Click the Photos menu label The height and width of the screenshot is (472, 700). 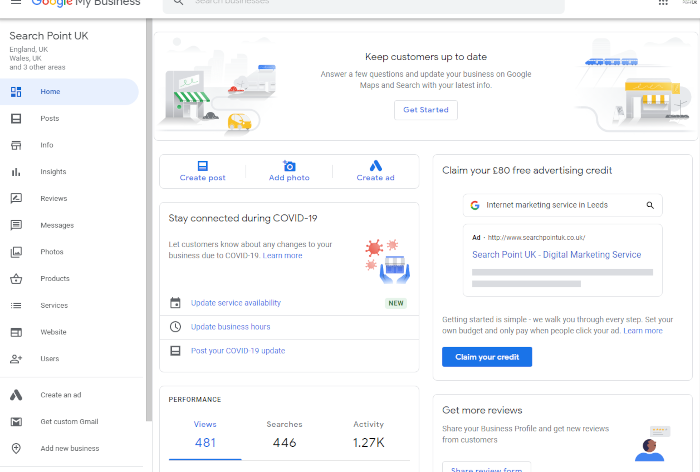coord(52,252)
